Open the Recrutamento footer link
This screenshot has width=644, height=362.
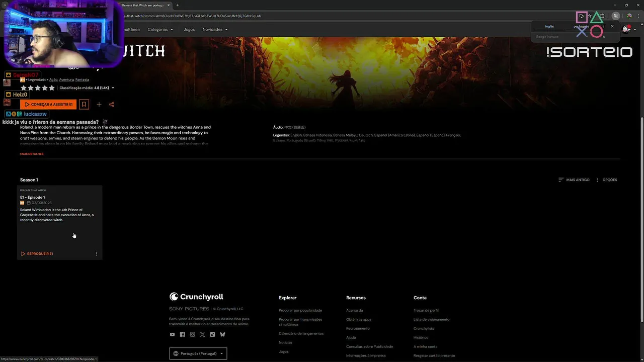358,328
